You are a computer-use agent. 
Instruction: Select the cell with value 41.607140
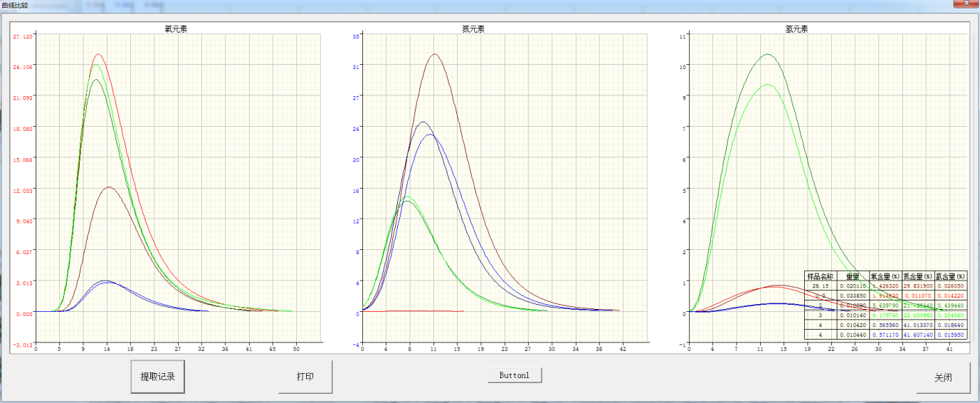[917, 335]
